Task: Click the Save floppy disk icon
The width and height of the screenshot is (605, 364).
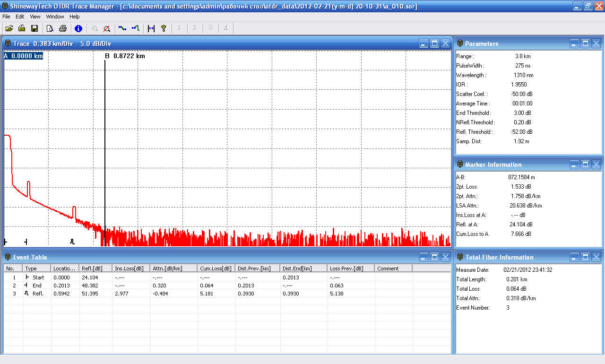Action: pyautogui.click(x=35, y=28)
